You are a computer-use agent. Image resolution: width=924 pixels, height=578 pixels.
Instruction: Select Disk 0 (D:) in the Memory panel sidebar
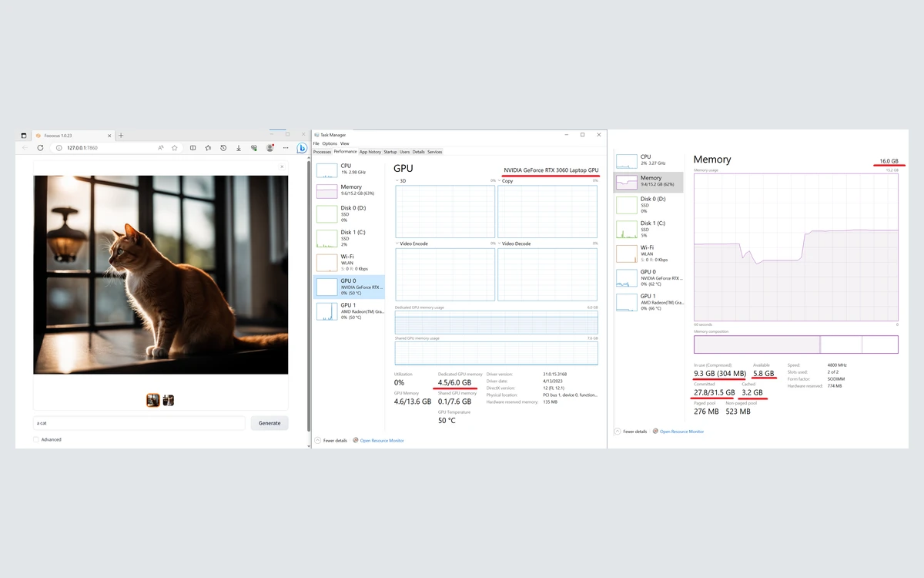(649, 204)
